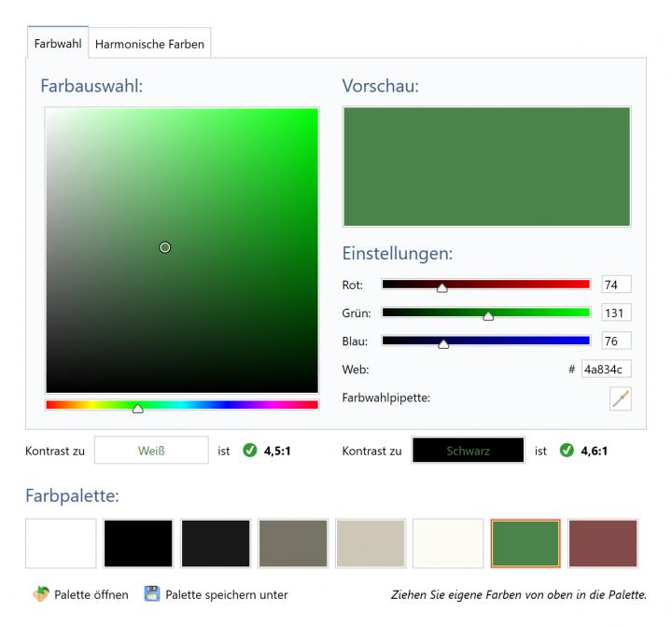This screenshot has width=672, height=627.
Task: Click the green checkmark next to 4,6:1
Action: coord(567,451)
